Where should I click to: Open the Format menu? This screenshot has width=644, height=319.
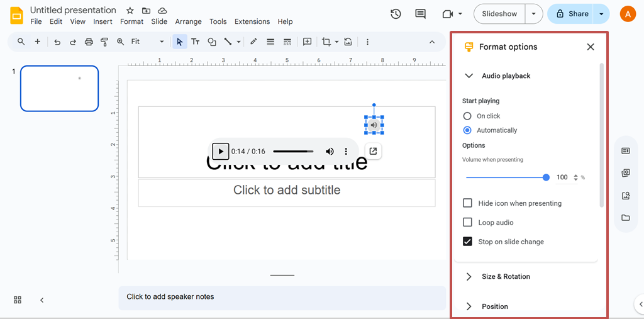coord(132,21)
